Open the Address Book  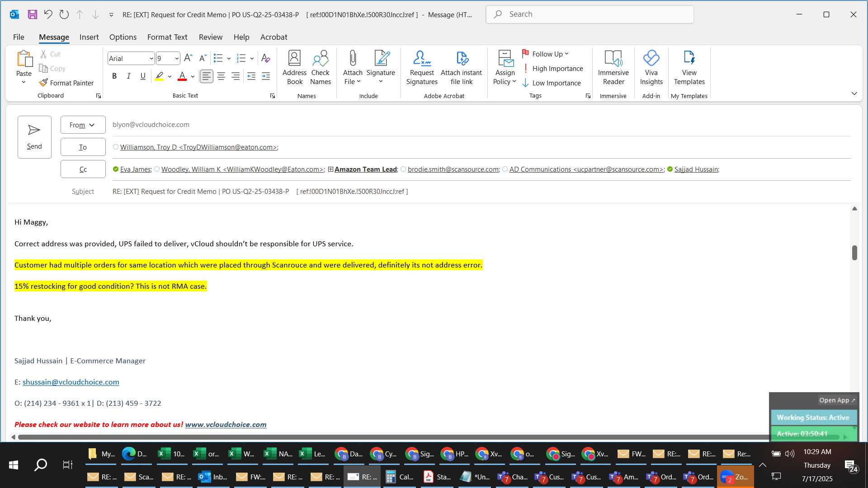[294, 67]
